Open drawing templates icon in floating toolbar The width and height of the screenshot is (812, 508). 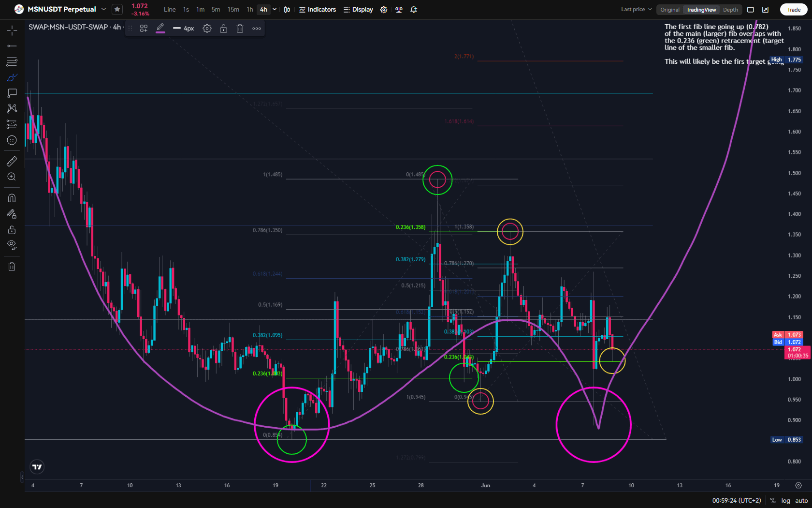click(x=144, y=29)
